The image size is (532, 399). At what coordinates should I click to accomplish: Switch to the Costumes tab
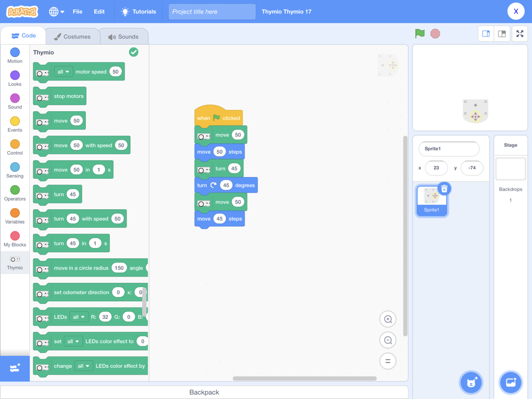tap(72, 37)
